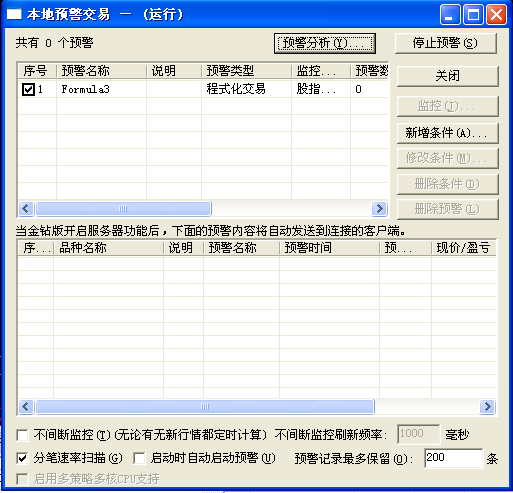Enable 不间断监控(T) checkbox
The height and width of the screenshot is (493, 513).
click(x=22, y=435)
